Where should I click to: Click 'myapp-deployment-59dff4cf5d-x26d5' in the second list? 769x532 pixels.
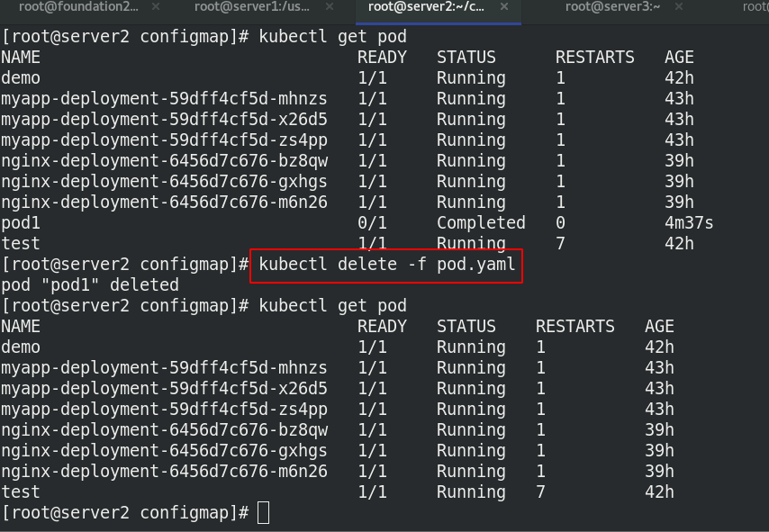164,388
